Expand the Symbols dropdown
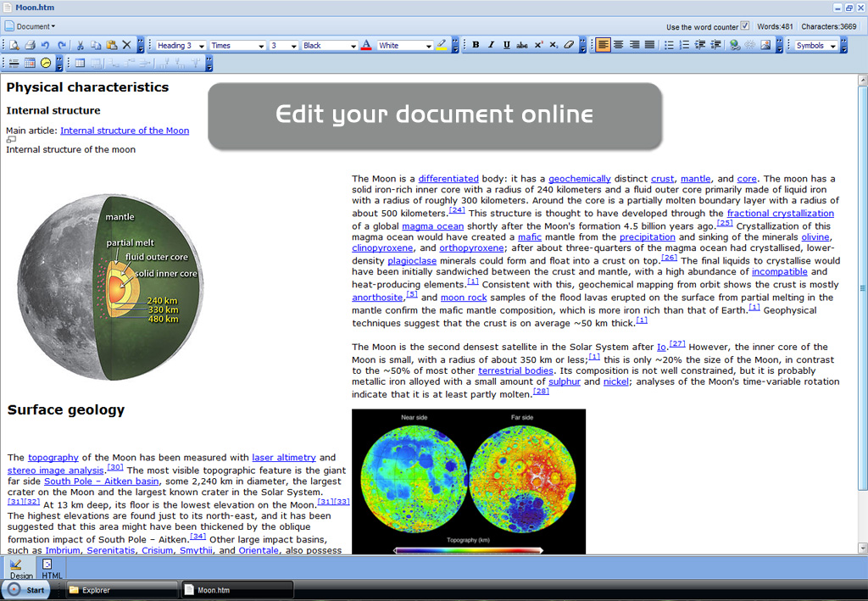The height and width of the screenshot is (601, 868). (x=816, y=46)
